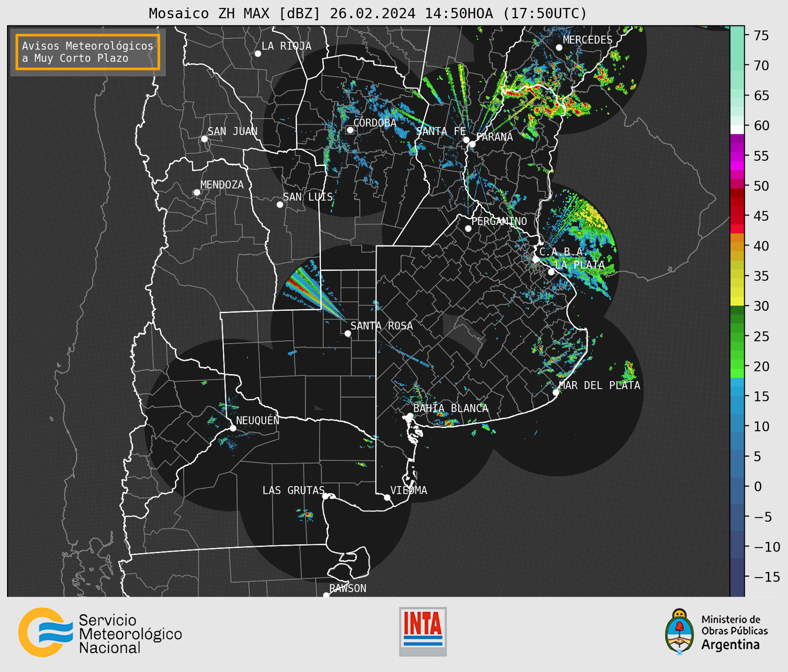The height and width of the screenshot is (672, 788).
Task: Click the Rawson city marker
Action: point(326,595)
